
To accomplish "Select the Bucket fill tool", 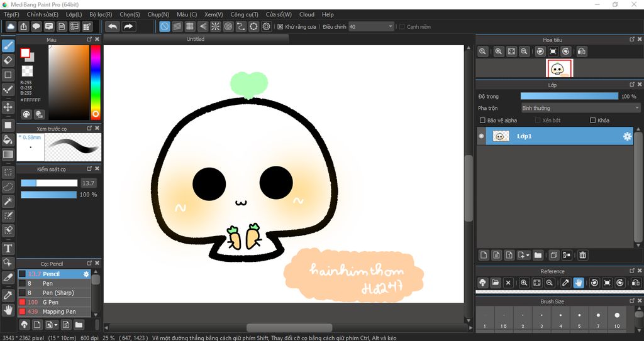I will [x=8, y=139].
